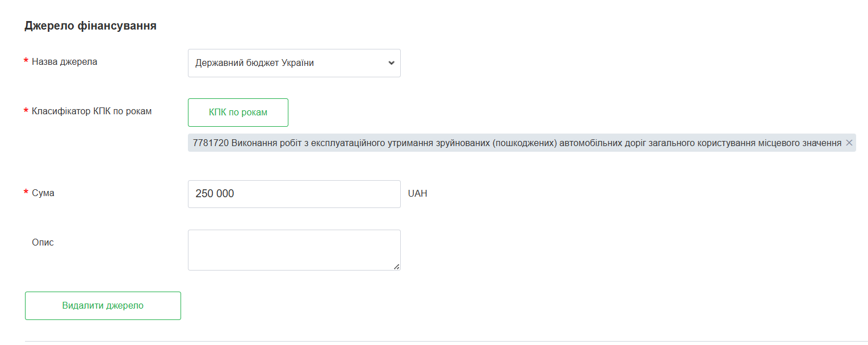Click into the Опис description textarea
This screenshot has width=868, height=345.
[293, 250]
